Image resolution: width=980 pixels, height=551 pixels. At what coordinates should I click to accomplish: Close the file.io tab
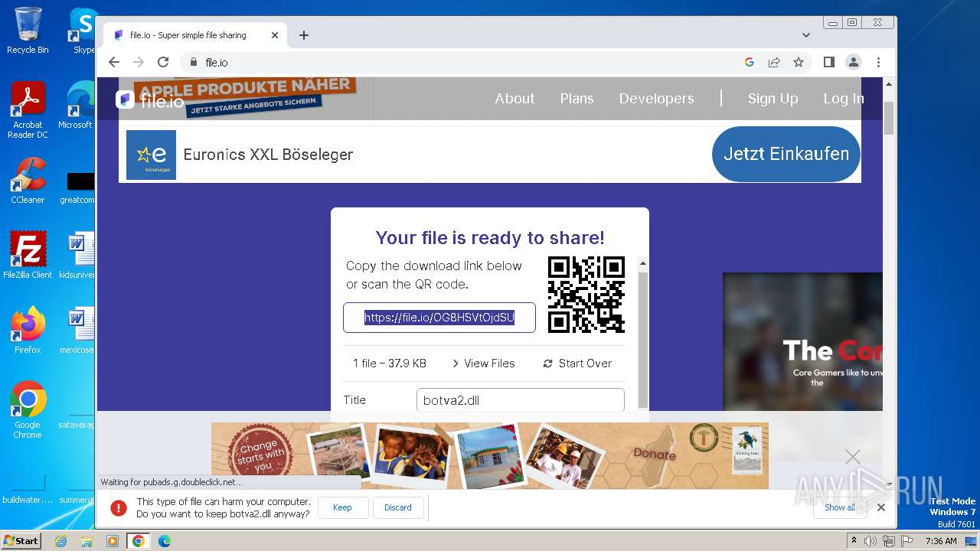click(x=275, y=35)
